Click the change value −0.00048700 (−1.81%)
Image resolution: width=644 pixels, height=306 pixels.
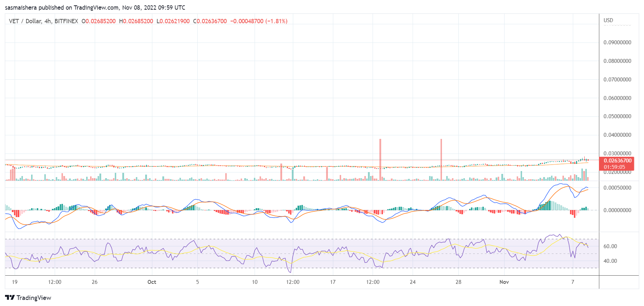pos(259,21)
